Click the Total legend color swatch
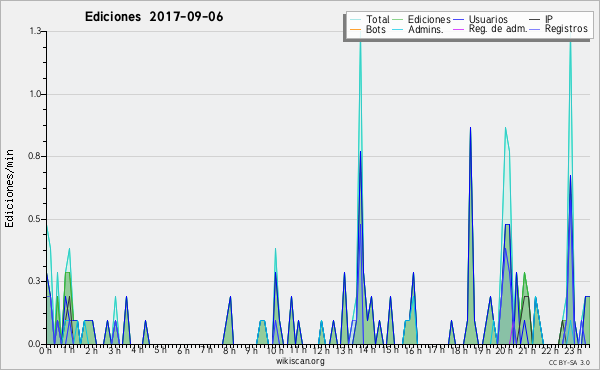600x370 pixels. (x=355, y=20)
